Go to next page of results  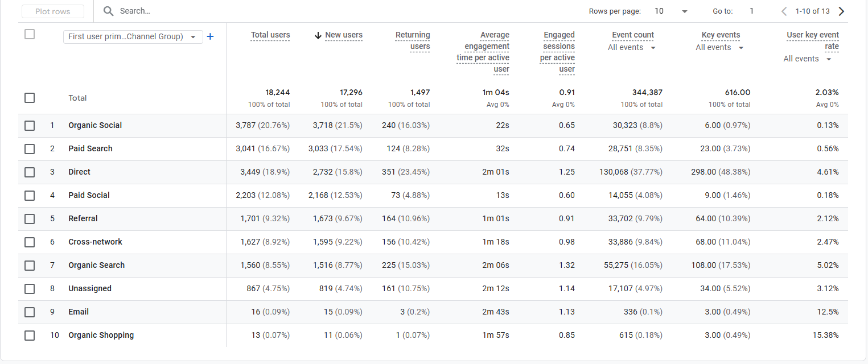[x=841, y=11]
